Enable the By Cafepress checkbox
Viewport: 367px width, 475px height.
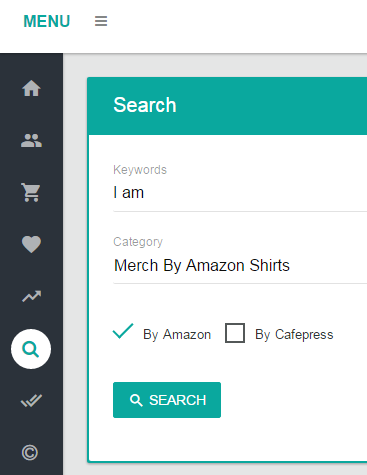tap(235, 333)
